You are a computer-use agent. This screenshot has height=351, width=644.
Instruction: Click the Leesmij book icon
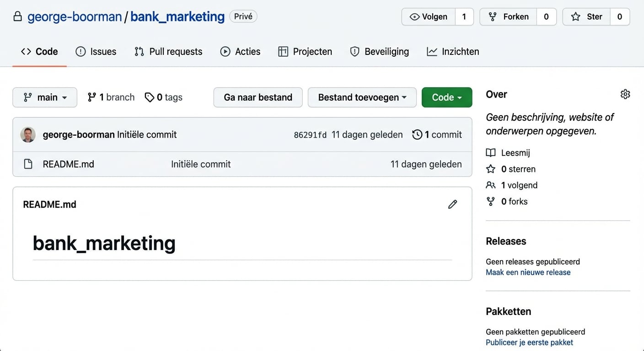[491, 153]
